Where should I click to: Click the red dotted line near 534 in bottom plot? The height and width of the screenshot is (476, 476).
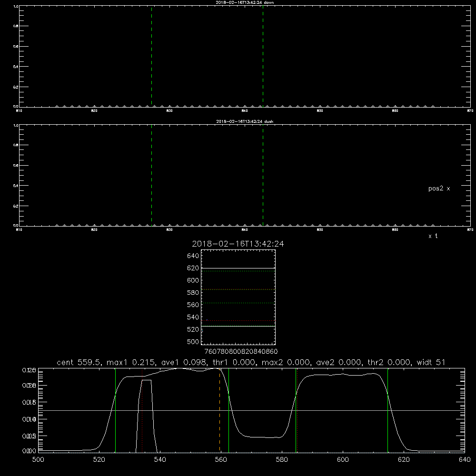point(142,410)
